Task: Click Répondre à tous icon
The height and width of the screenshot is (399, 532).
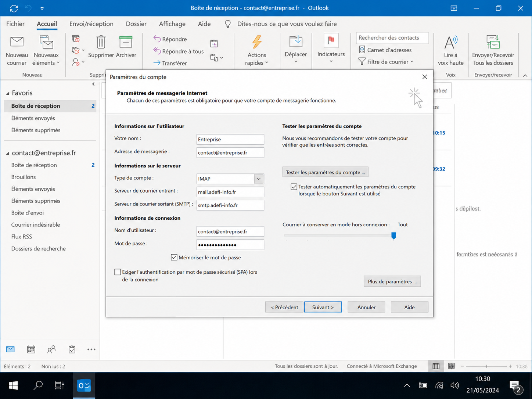Action: pyautogui.click(x=157, y=51)
